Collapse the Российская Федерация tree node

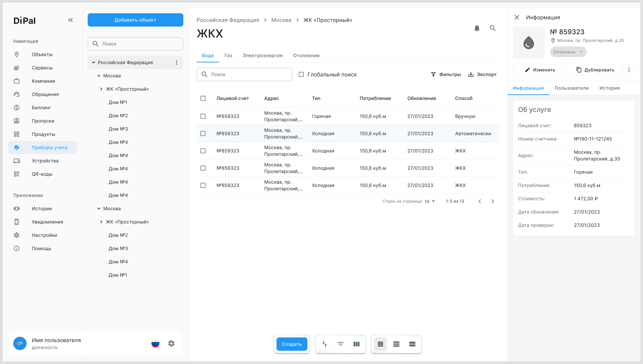pos(94,62)
